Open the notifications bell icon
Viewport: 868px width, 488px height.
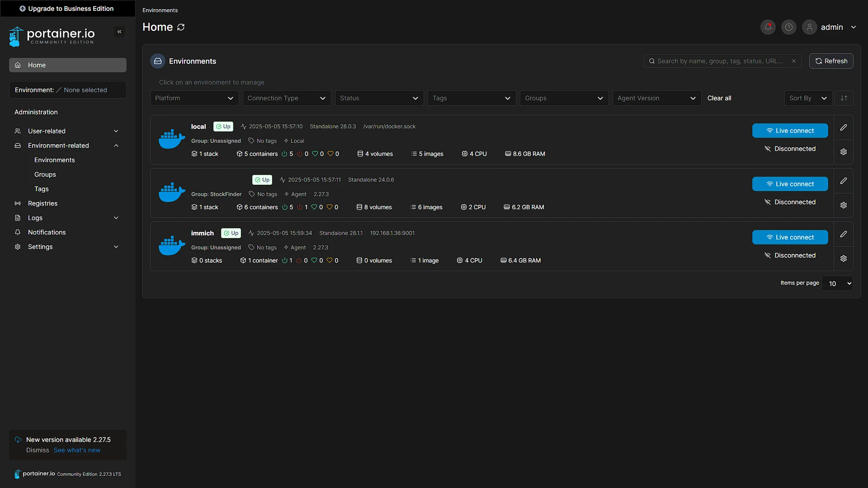coord(768,27)
